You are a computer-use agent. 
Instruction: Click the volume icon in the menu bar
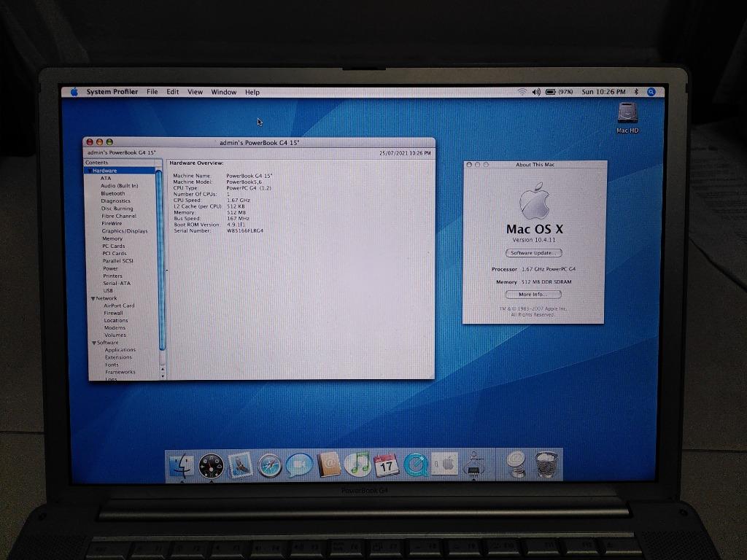point(536,92)
